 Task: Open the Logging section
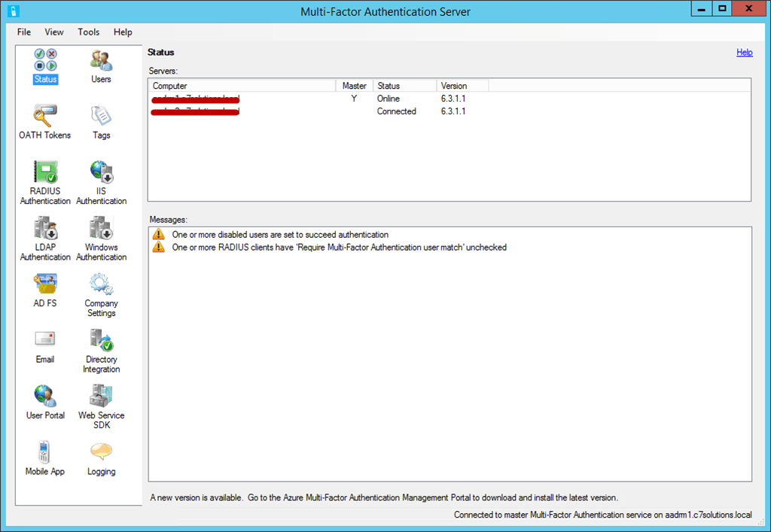tap(102, 458)
